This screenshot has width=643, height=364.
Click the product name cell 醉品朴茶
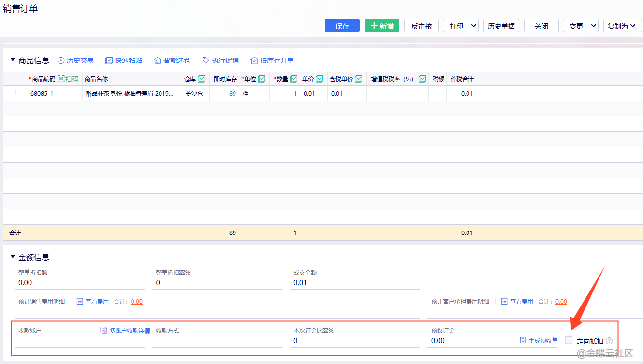click(x=132, y=93)
